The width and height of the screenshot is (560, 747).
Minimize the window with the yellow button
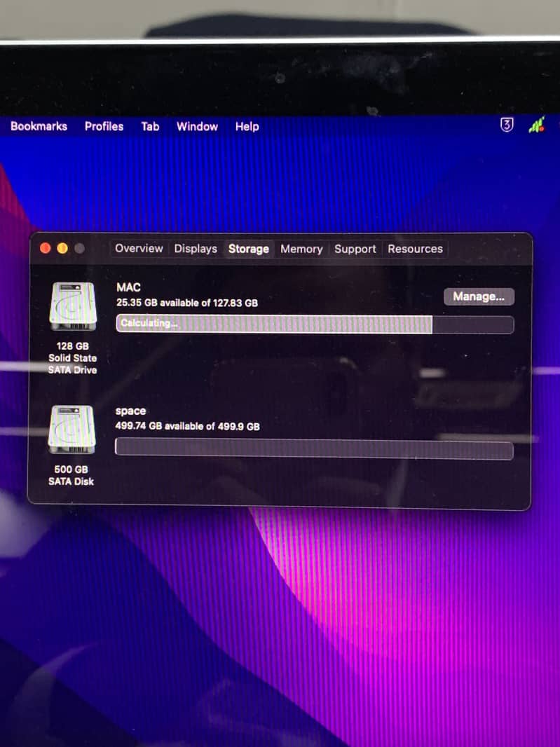pyautogui.click(x=62, y=248)
